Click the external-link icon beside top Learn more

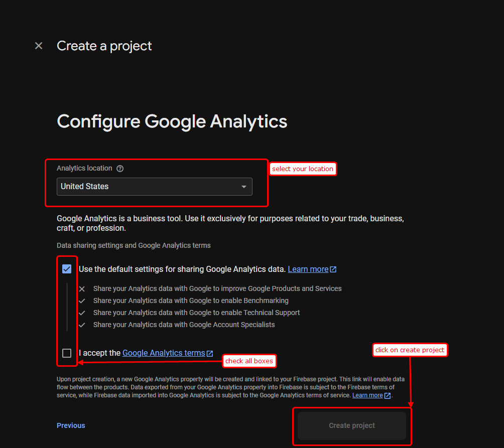click(x=333, y=269)
